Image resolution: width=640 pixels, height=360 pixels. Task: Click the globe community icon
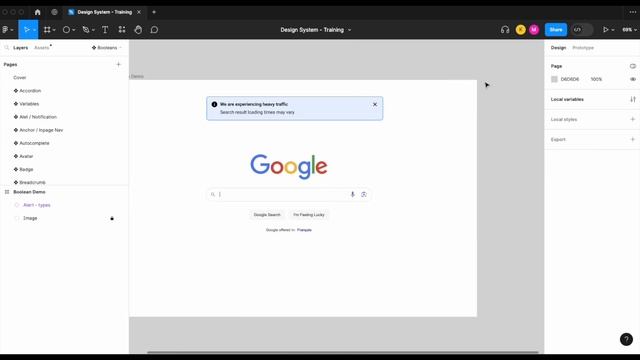tap(54, 12)
